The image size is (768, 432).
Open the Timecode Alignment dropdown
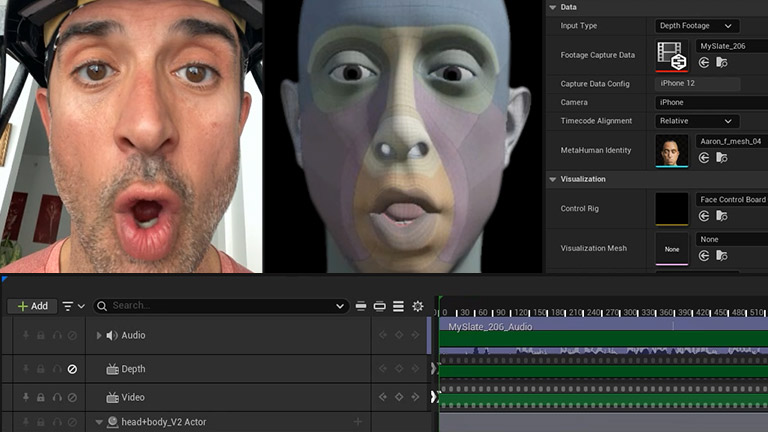[x=696, y=121]
